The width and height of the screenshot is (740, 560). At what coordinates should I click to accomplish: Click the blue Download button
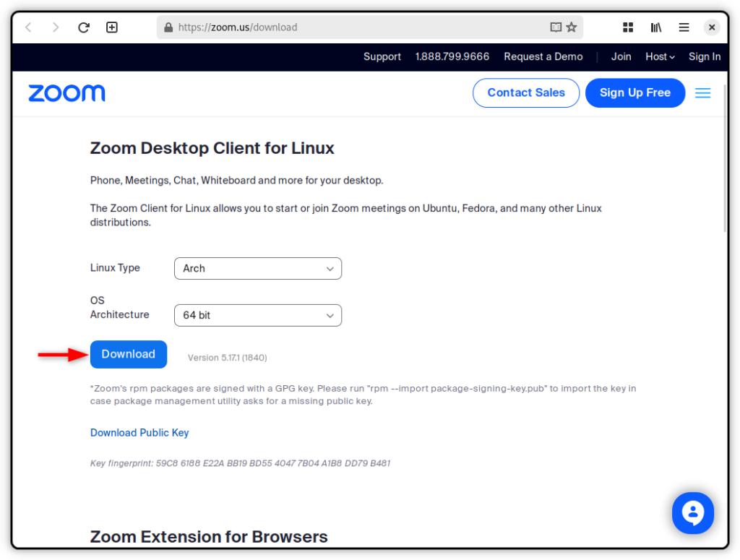(129, 354)
